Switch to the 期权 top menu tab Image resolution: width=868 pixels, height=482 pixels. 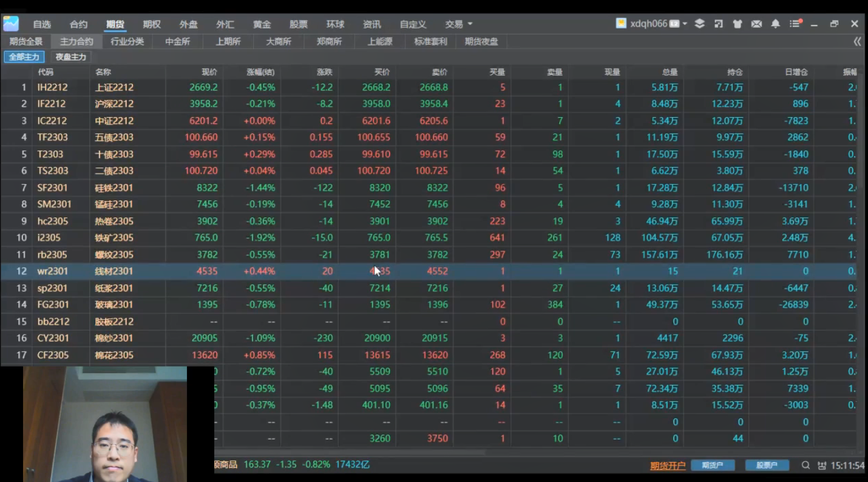tap(152, 24)
